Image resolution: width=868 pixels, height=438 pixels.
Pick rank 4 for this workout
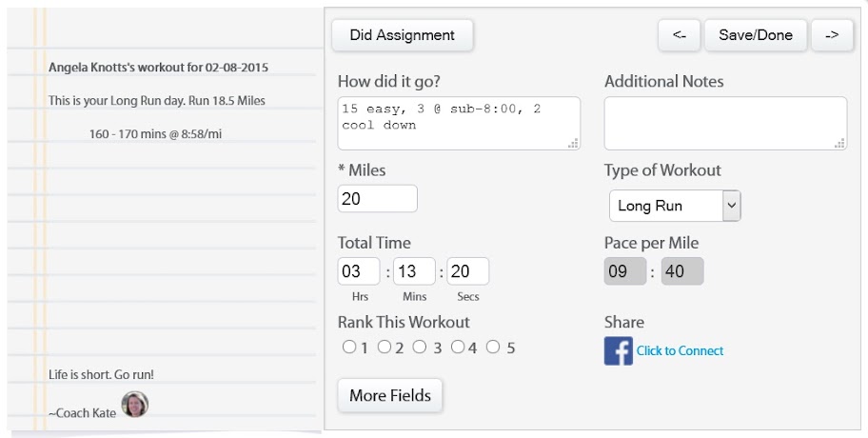[458, 348]
